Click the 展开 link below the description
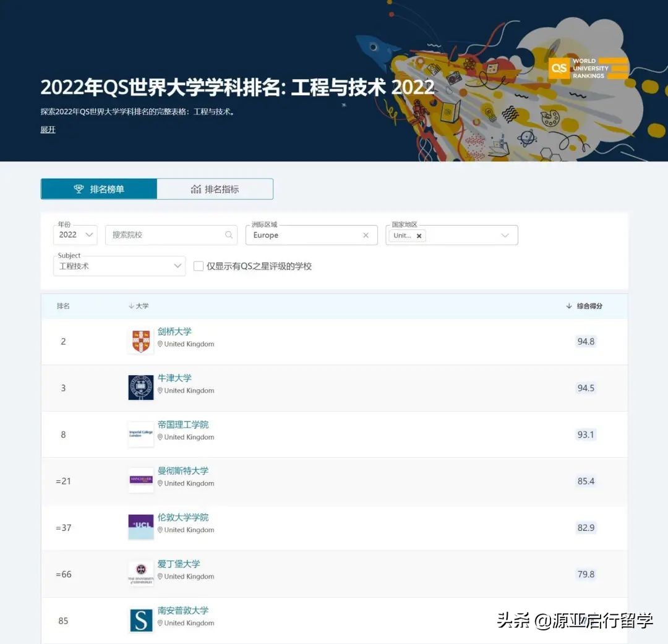 [48, 130]
